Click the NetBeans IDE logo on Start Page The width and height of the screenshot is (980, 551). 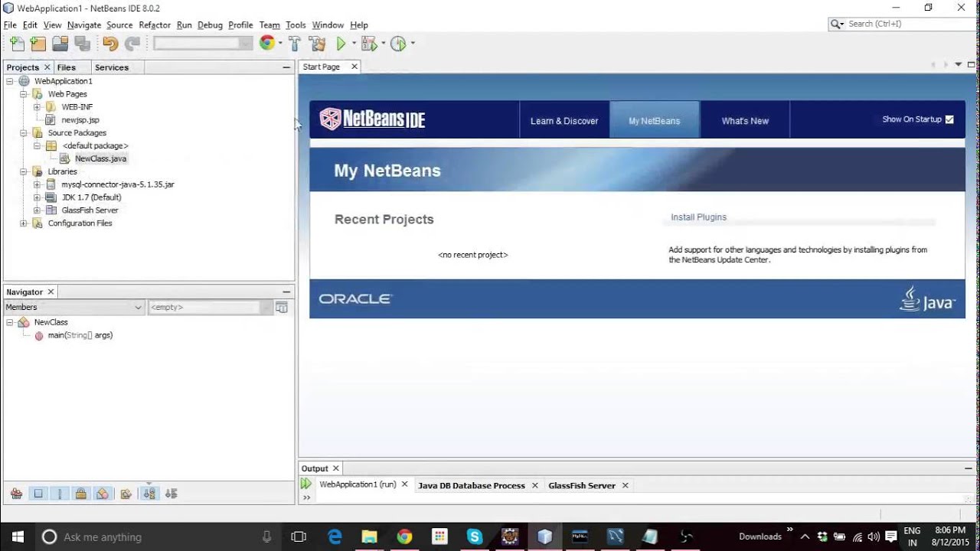(372, 119)
